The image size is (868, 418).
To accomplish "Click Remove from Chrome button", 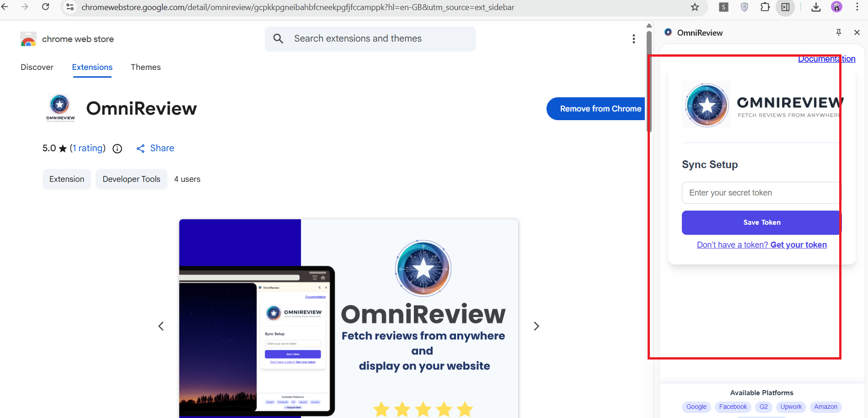I will 600,109.
